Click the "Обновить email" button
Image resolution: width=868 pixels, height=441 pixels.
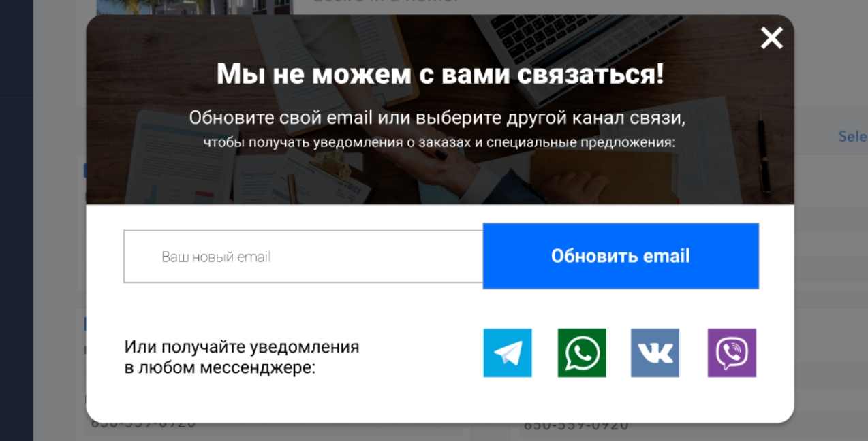click(621, 256)
